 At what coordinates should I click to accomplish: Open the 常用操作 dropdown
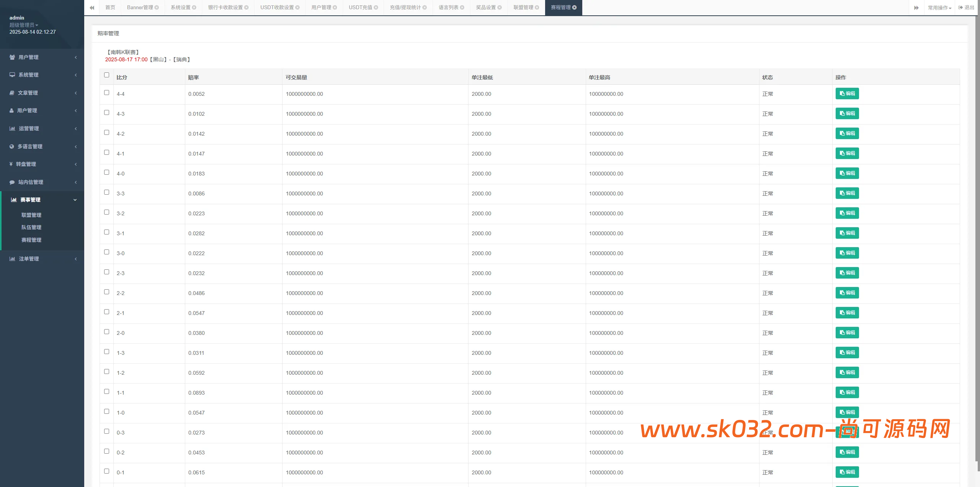[x=939, y=8]
